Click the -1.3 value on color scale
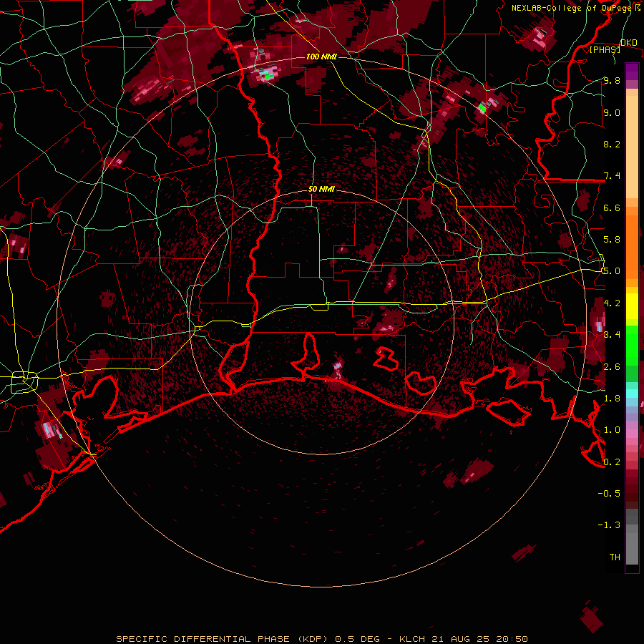The width and height of the screenshot is (644, 644). click(x=609, y=525)
